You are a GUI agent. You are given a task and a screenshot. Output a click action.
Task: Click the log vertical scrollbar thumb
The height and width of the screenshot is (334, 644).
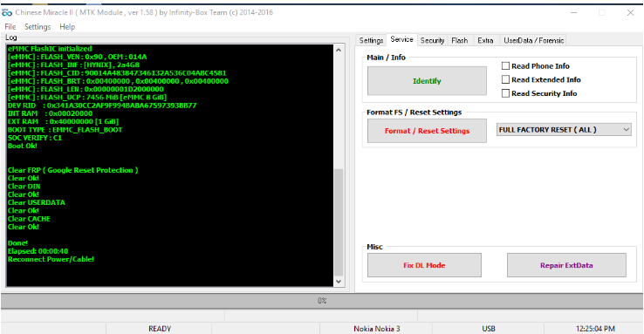pos(339,222)
